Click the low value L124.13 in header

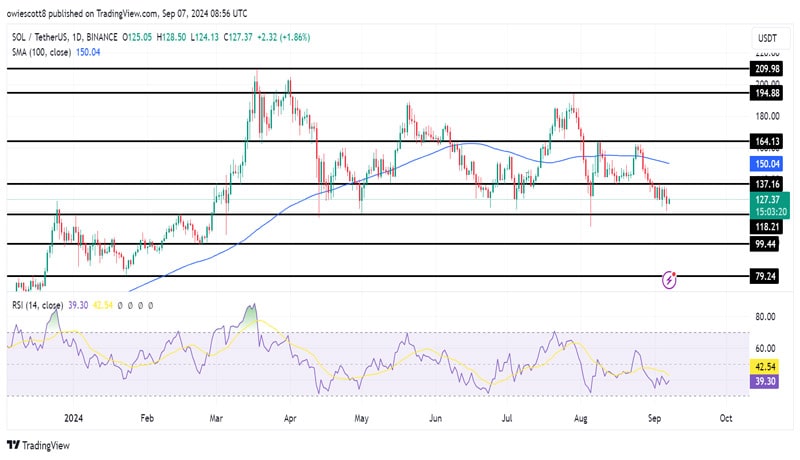[x=205, y=37]
